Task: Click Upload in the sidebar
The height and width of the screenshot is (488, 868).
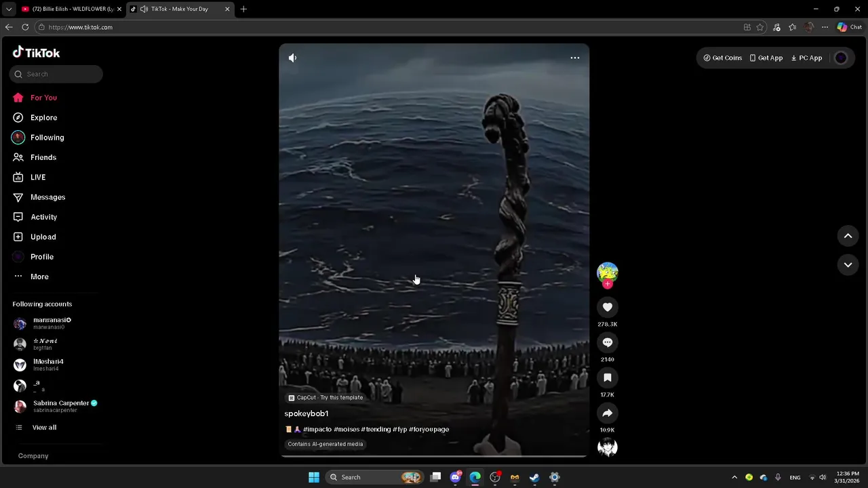Action: [x=35, y=237]
